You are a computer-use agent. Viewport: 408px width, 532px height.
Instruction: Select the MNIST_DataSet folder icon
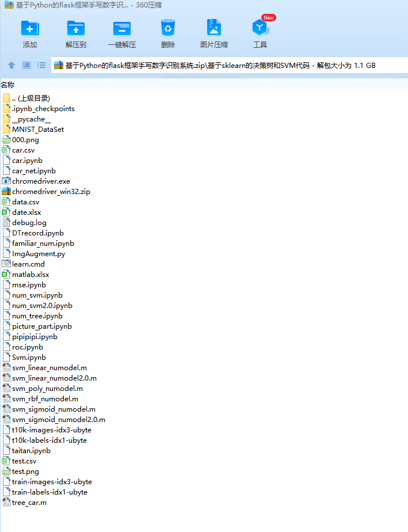point(6,130)
